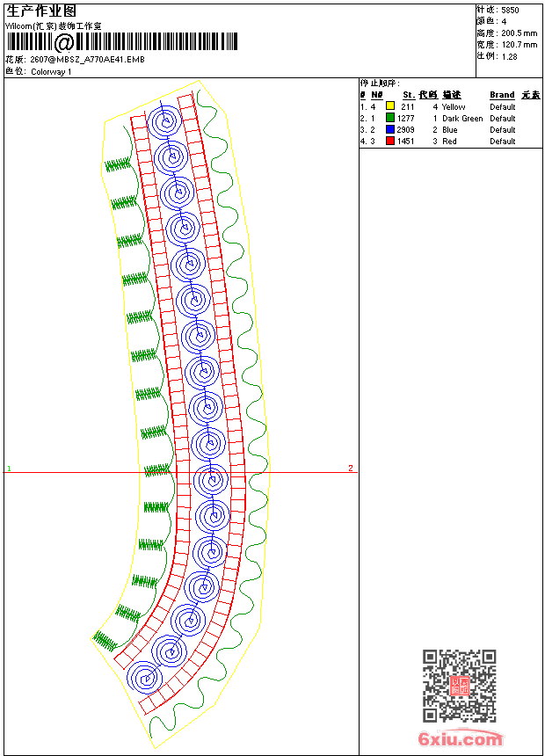
Task: Click the topmost blue spiral motif
Action: [x=165, y=122]
